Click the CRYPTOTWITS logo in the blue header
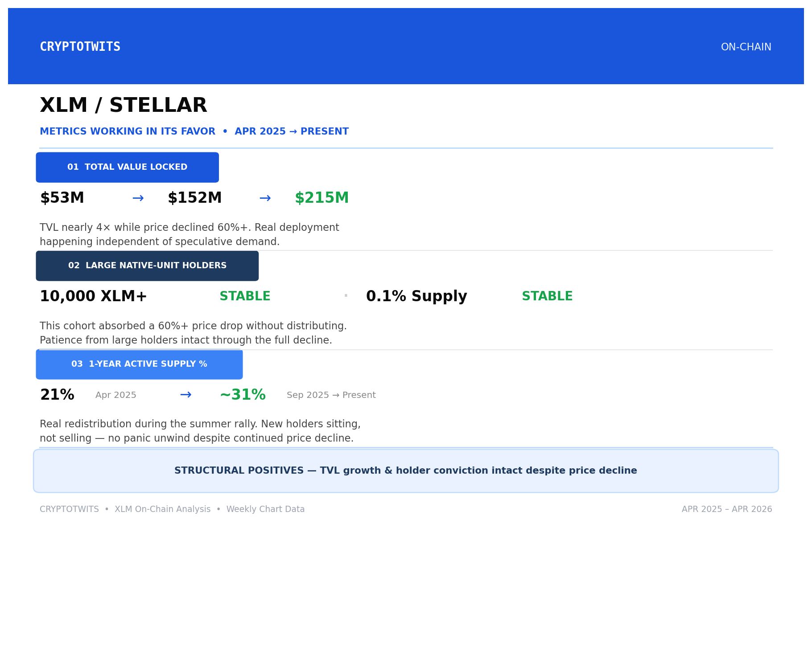 pos(80,47)
